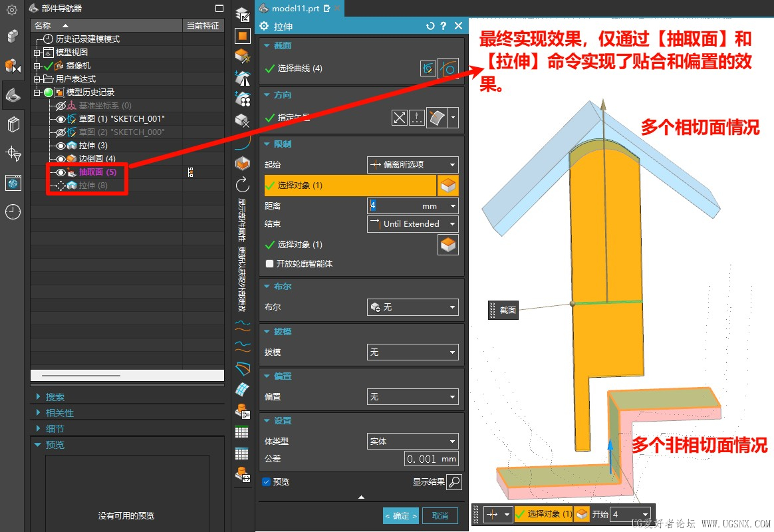
Task: Open the 起始 偏离所选项 dropdown
Action: click(413, 165)
